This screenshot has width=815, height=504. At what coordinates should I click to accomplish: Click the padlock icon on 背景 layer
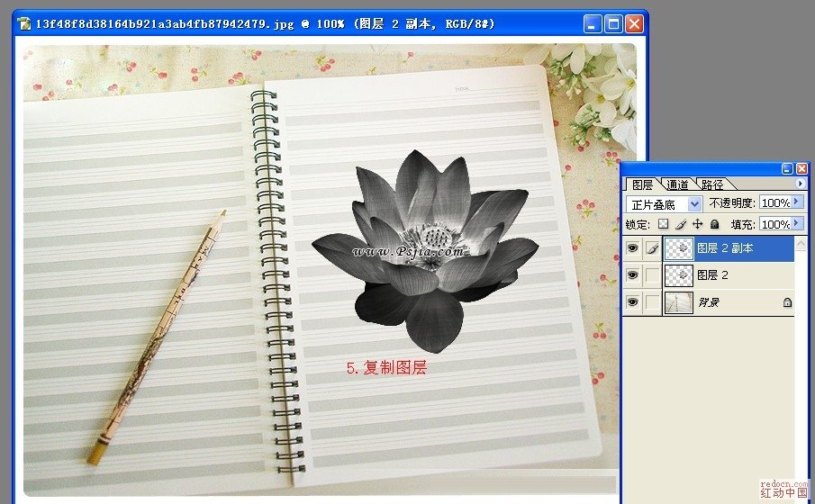click(787, 302)
